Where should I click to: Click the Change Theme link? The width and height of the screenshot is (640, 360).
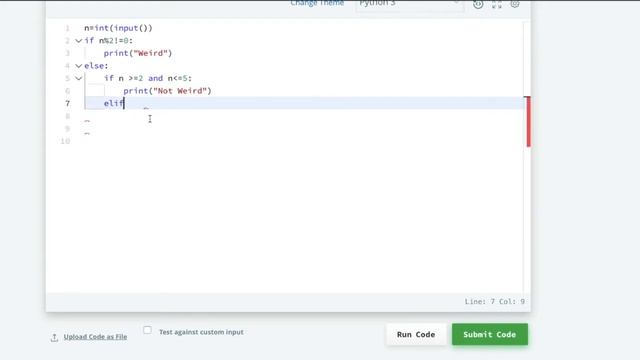point(317,3)
